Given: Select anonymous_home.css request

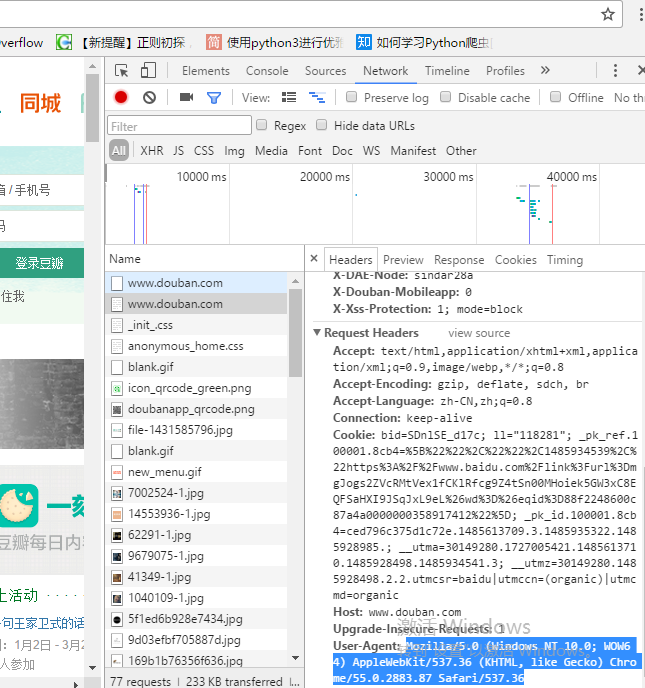Looking at the screenshot, I should pyautogui.click(x=196, y=346).
